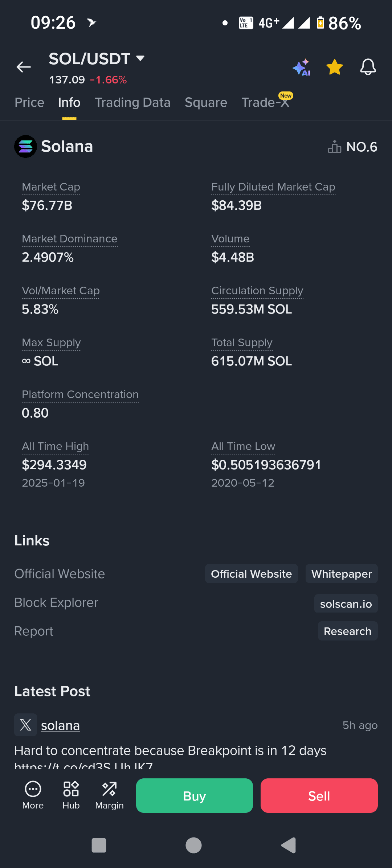Open the Official Website link button

[x=251, y=574]
